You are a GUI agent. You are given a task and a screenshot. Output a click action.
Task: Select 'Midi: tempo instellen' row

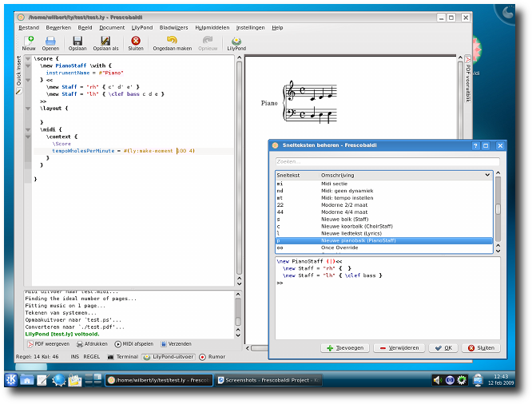[384, 198]
